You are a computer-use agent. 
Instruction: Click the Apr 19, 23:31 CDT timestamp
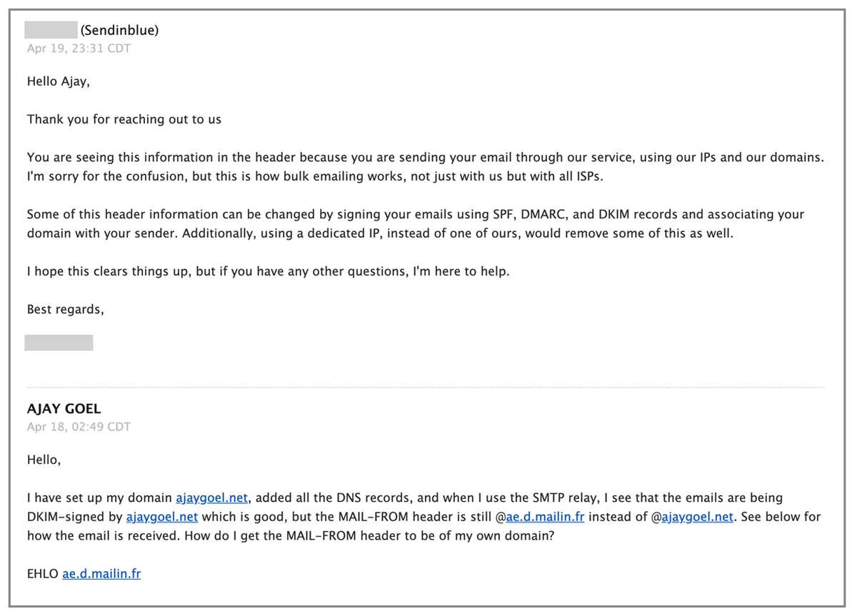click(79, 48)
